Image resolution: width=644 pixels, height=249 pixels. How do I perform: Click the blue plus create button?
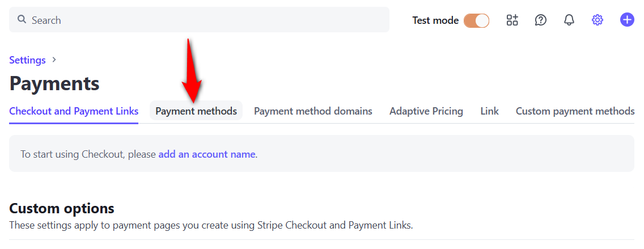[627, 20]
